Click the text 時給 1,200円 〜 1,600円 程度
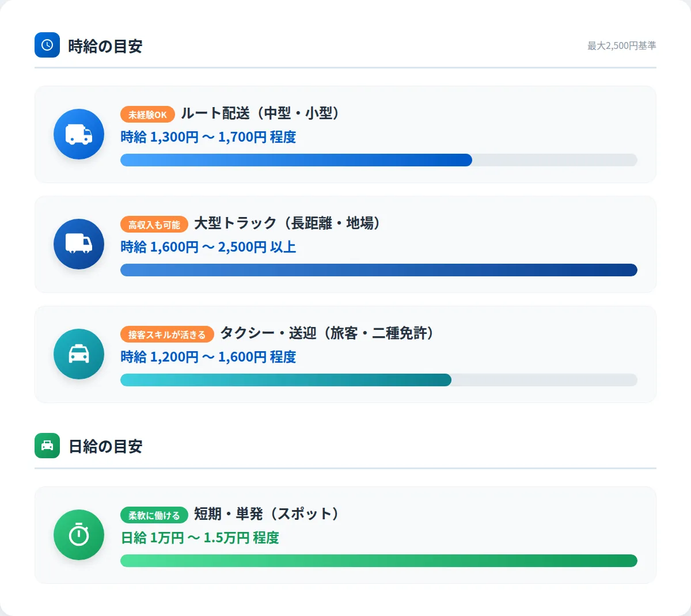691x616 pixels. (208, 357)
